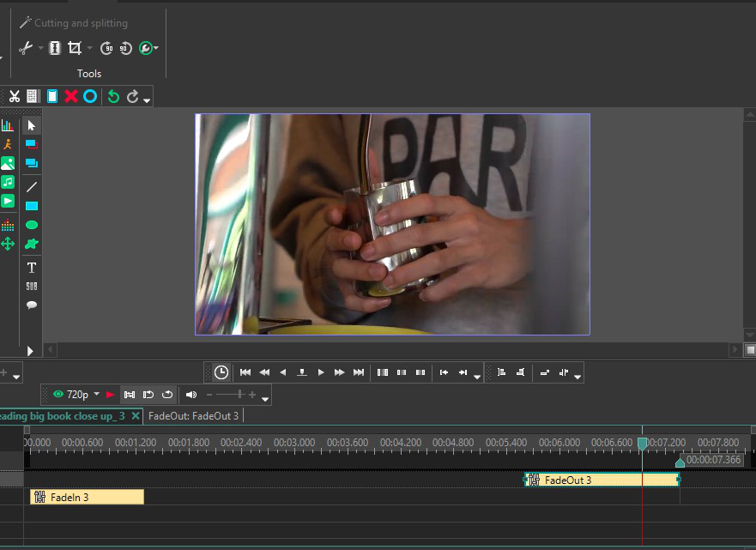Select the Text T tool
756x550 pixels.
click(x=32, y=268)
